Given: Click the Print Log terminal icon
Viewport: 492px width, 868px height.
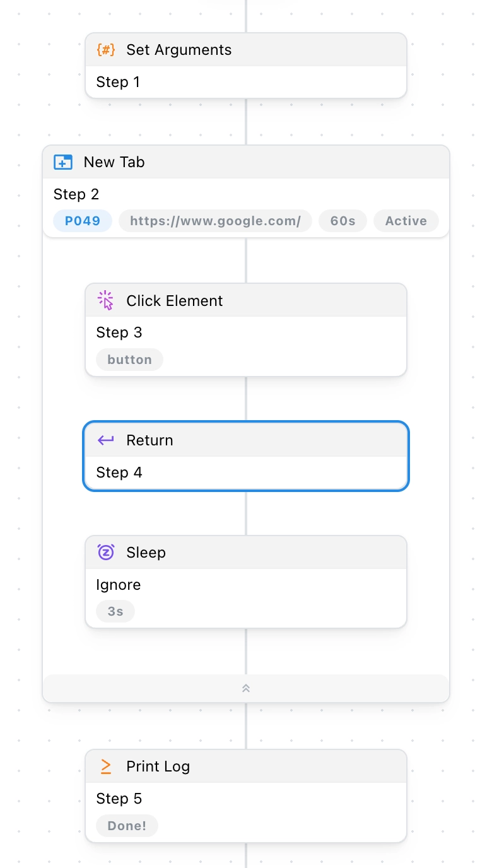Looking at the screenshot, I should tap(106, 766).
